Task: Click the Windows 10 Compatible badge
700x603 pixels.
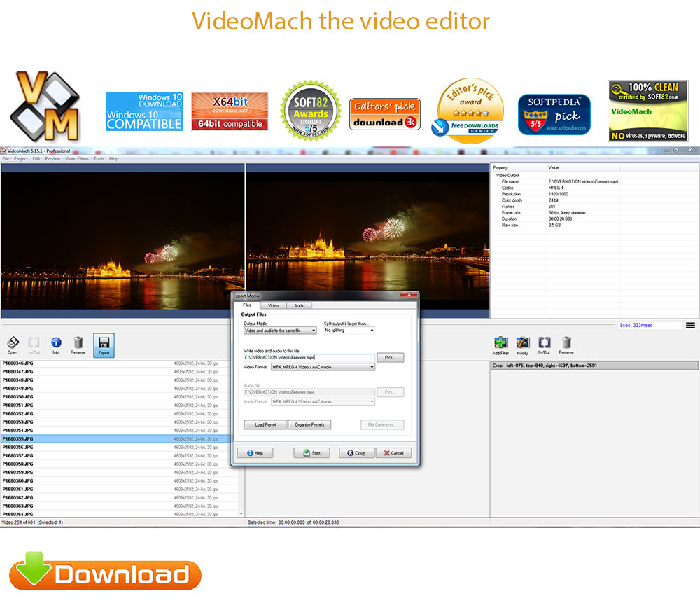Action: (x=144, y=111)
